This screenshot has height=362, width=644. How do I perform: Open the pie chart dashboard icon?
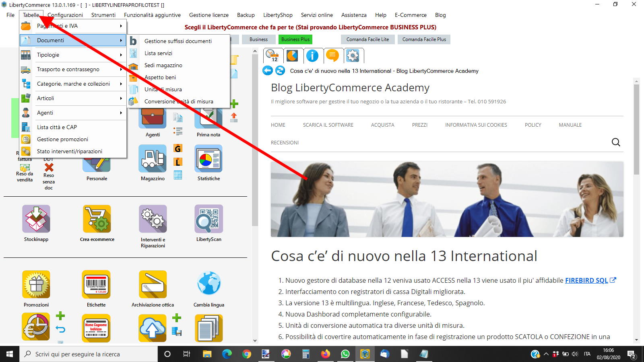click(292, 56)
